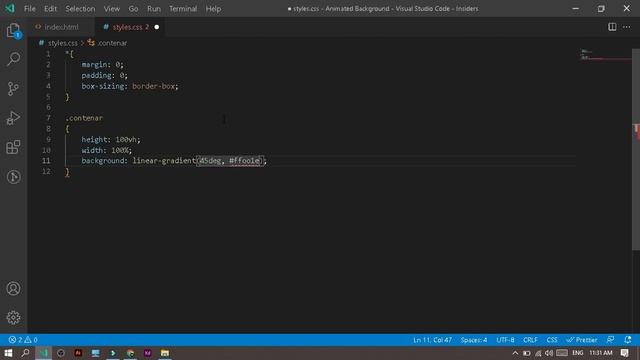
Task: Open the Search view in the activity bar
Action: tap(13, 59)
